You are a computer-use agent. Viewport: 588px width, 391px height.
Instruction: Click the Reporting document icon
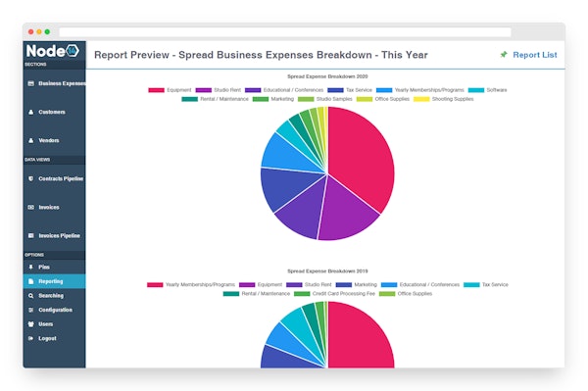click(x=31, y=281)
